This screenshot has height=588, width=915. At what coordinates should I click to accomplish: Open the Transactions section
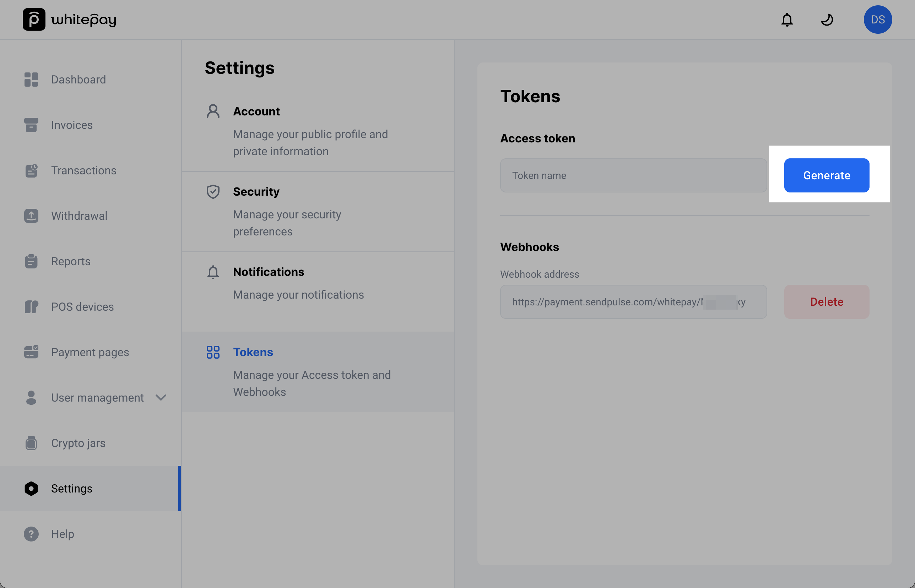point(83,170)
